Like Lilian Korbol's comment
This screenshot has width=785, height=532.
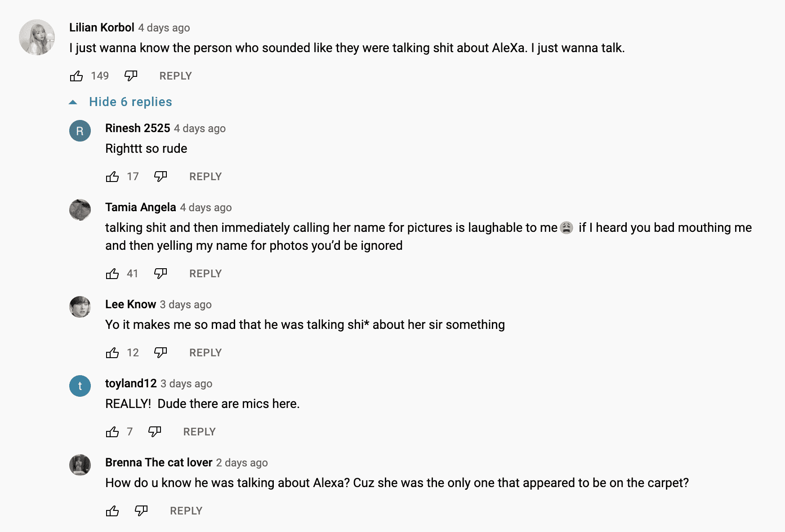tap(76, 76)
